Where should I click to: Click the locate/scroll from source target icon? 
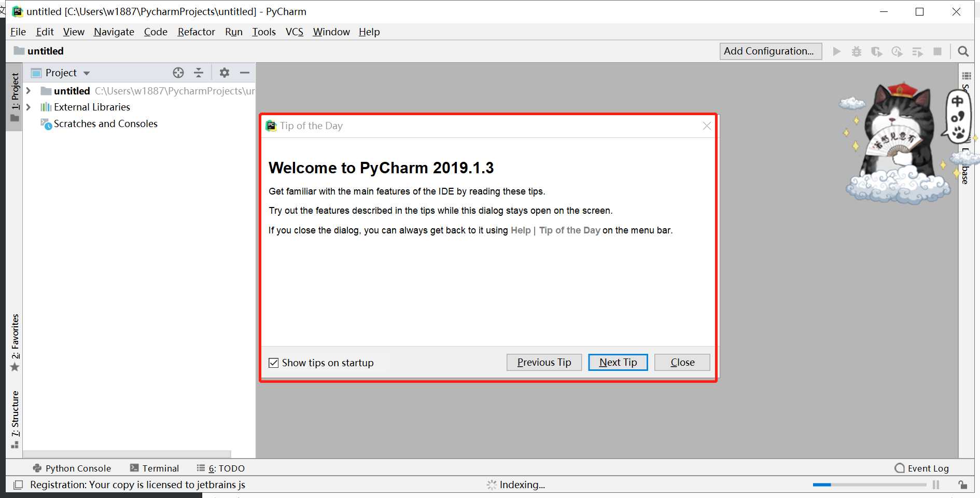[178, 73]
